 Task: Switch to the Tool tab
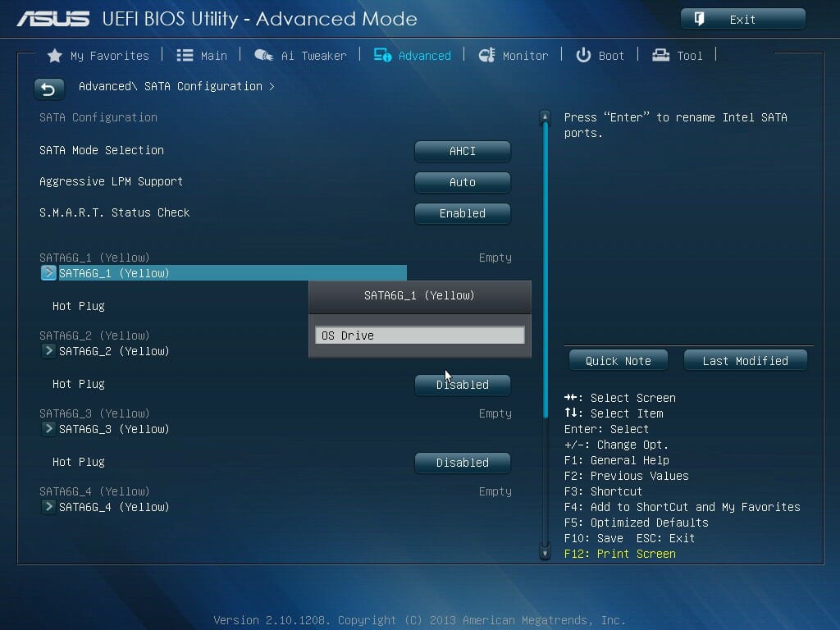coord(689,56)
